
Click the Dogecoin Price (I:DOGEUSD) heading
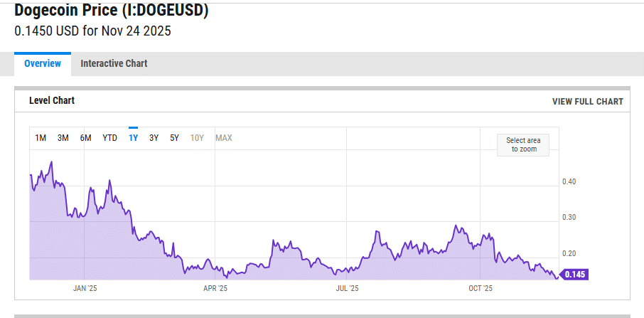pyautogui.click(x=112, y=11)
